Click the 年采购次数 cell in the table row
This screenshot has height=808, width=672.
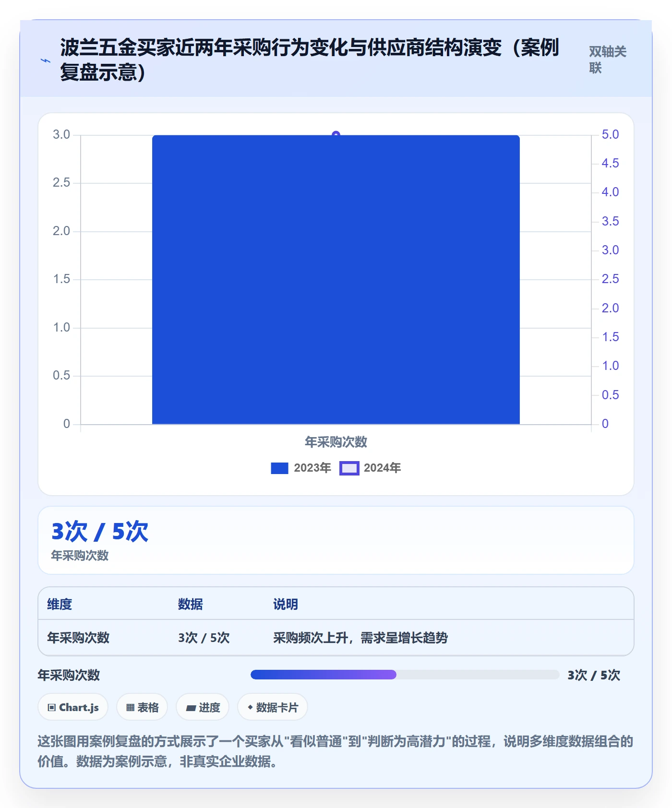(78, 638)
